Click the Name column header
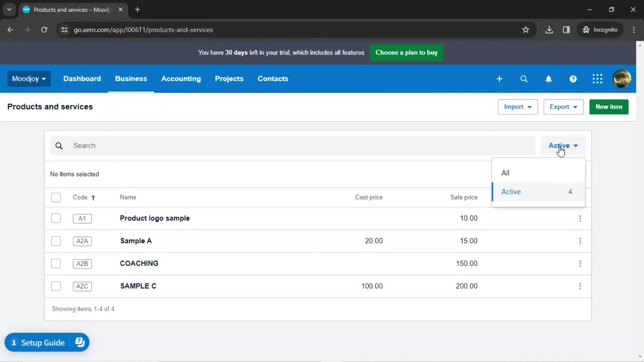This screenshot has width=644, height=362. coord(128,197)
